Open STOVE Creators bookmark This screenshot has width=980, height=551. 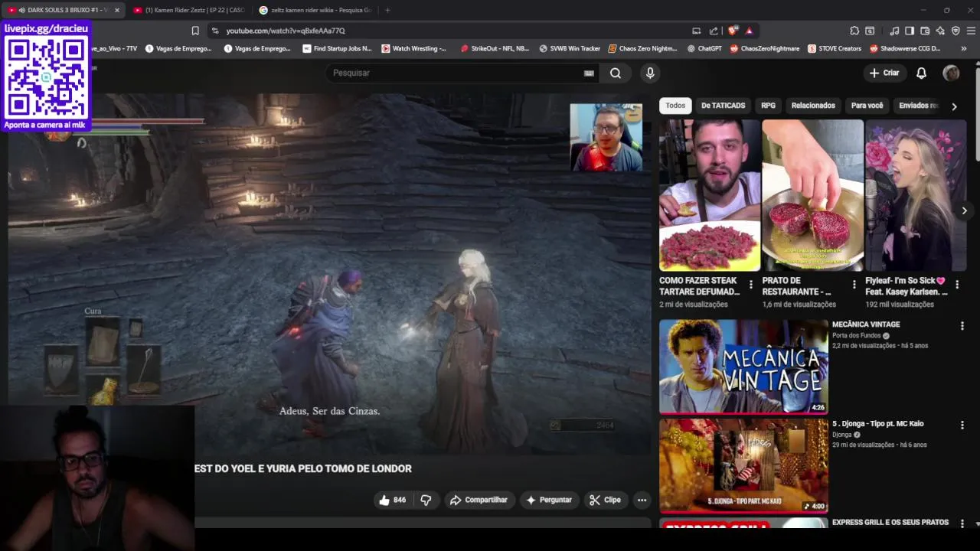tap(835, 48)
